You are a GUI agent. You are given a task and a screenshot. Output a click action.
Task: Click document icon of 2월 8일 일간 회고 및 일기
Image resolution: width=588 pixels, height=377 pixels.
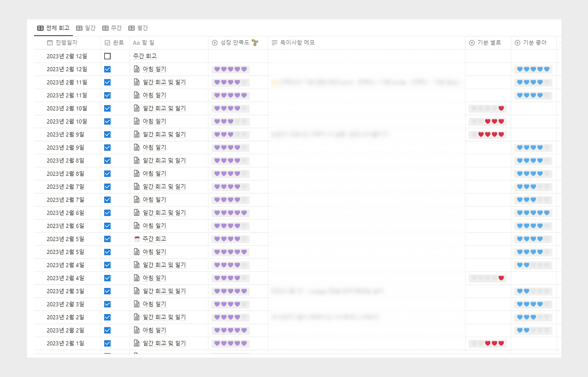[x=136, y=161]
